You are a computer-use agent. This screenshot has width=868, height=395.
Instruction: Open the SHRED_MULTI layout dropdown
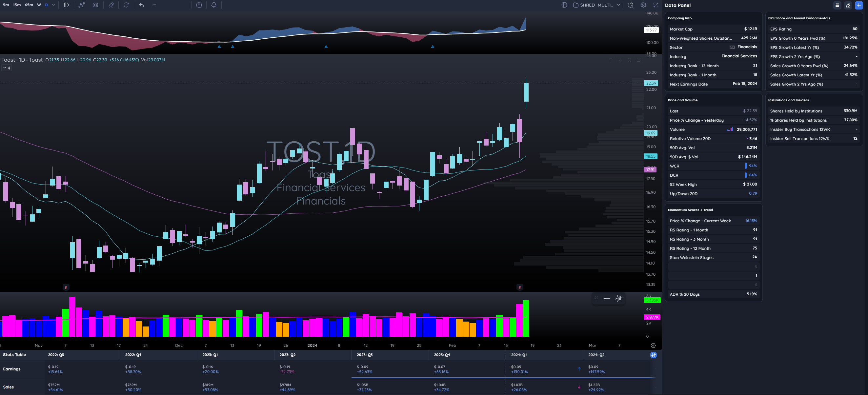coord(596,5)
